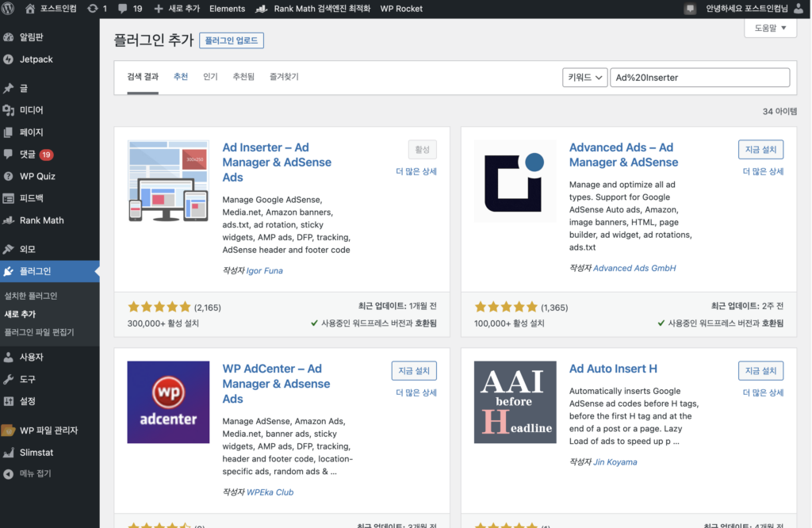Switch to the 즐겨찾기 tab
Viewport: 812px width, 528px height.
pos(284,77)
